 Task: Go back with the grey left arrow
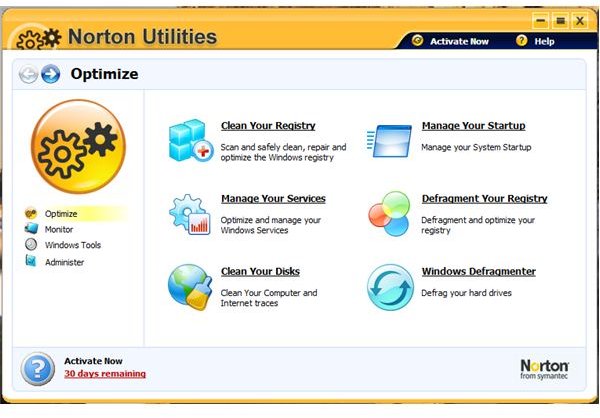pos(28,74)
